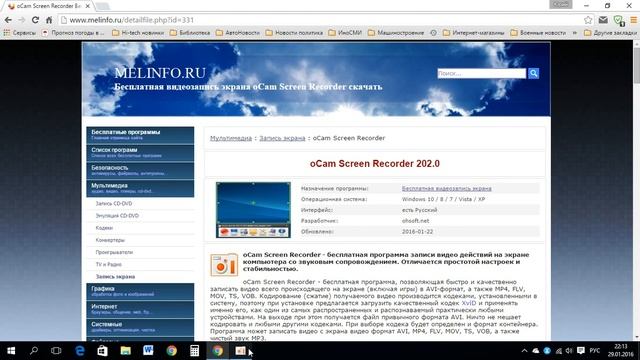Reload the page with the refresh icon
This screenshot has height=360, width=640.
35,20
